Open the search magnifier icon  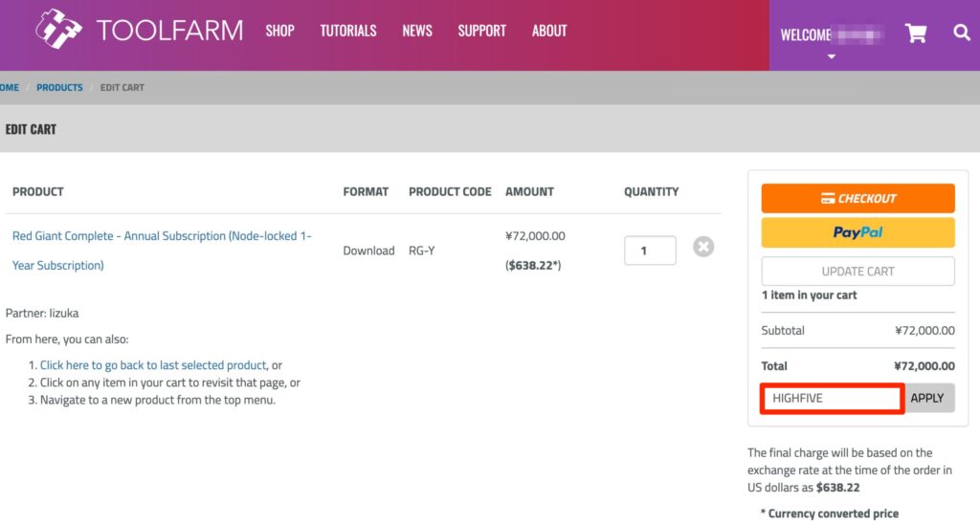click(961, 32)
